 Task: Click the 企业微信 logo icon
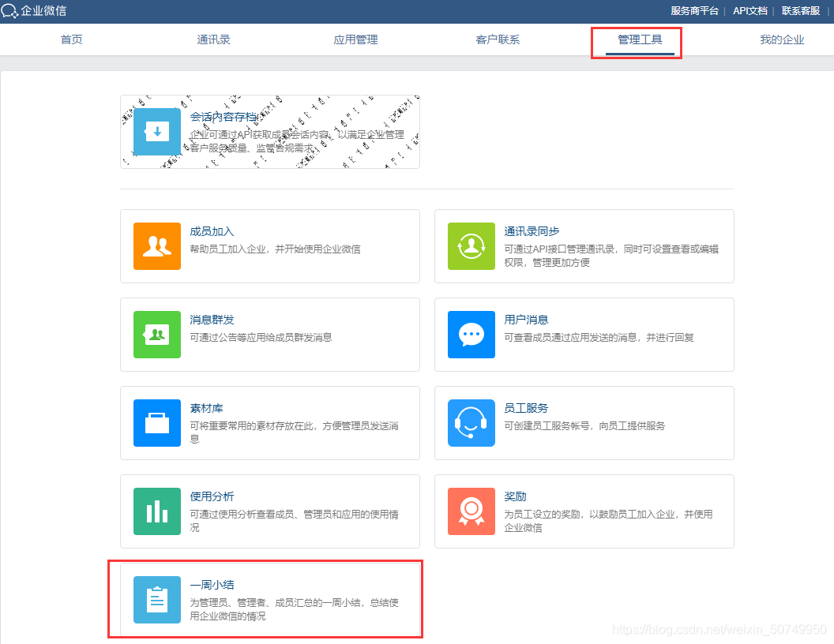tap(9, 10)
